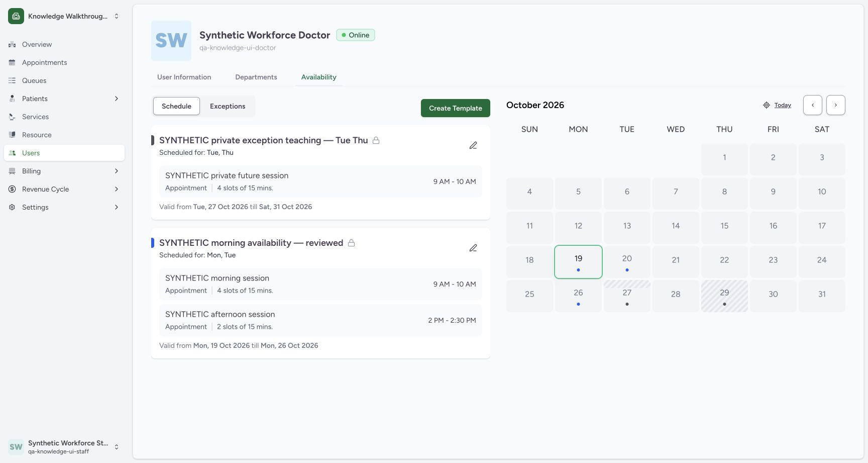Switch to the User Information tab
The height and width of the screenshot is (463, 868).
point(184,77)
